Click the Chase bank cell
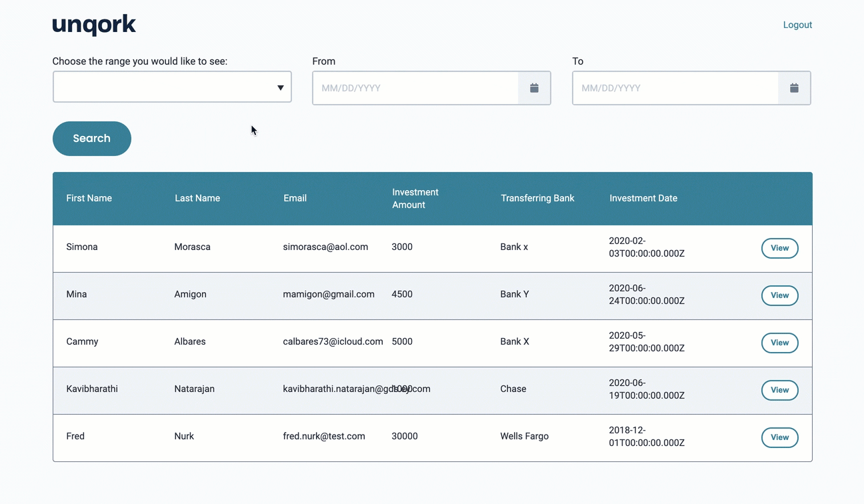864x504 pixels. coord(513,389)
